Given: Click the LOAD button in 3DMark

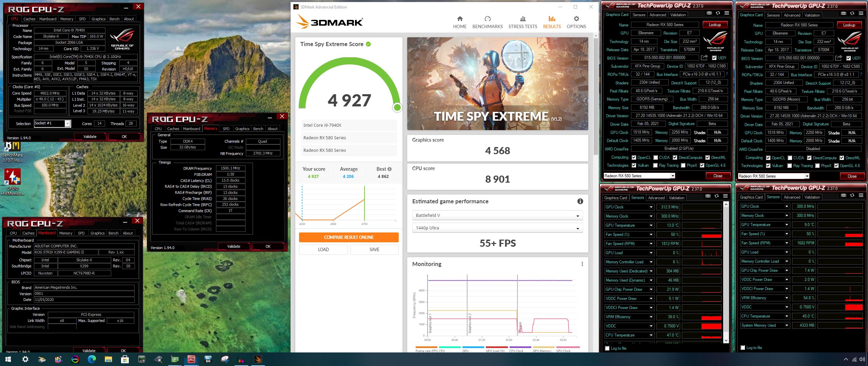Looking at the screenshot, I should click(323, 249).
